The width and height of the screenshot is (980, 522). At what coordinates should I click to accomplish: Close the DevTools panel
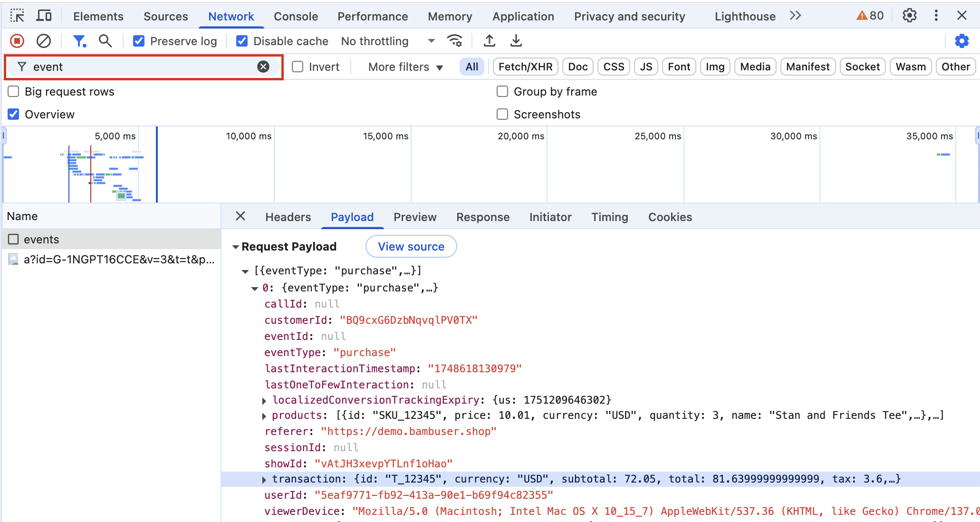[962, 16]
